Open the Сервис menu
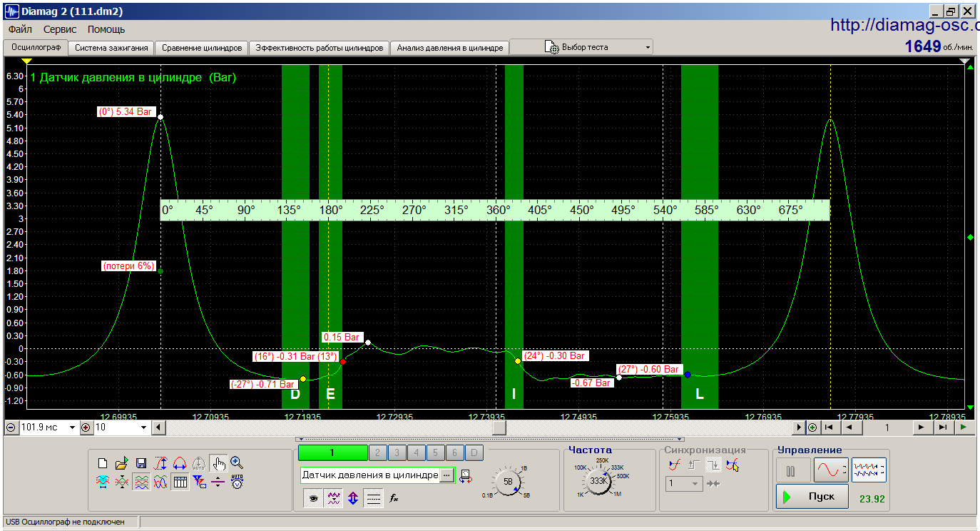 tap(60, 29)
